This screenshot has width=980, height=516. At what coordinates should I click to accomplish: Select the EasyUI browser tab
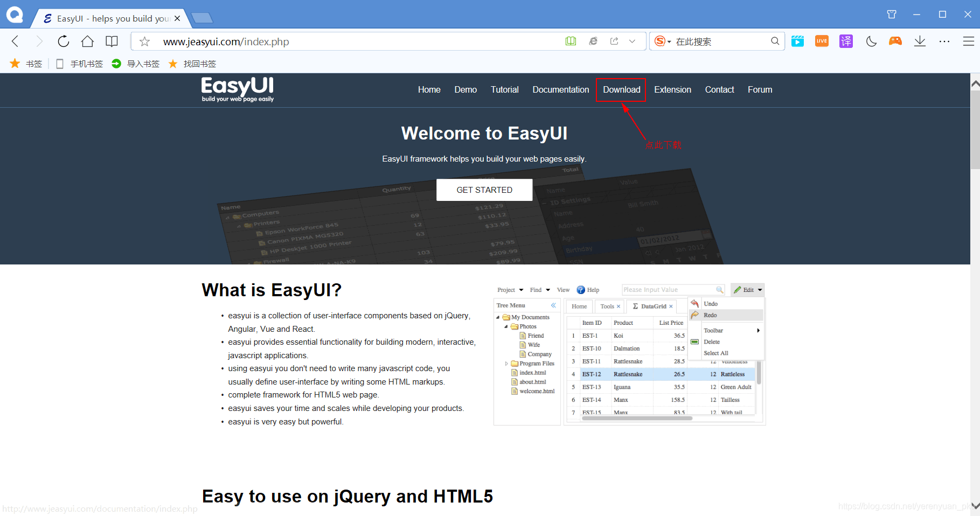pyautogui.click(x=110, y=18)
